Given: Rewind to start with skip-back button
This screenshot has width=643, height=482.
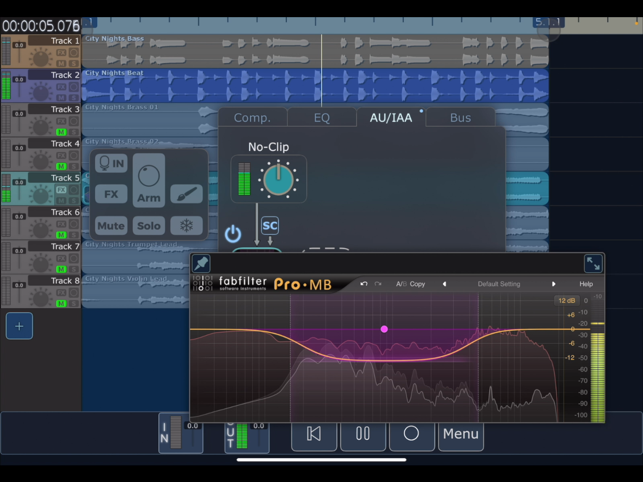Looking at the screenshot, I should click(314, 434).
